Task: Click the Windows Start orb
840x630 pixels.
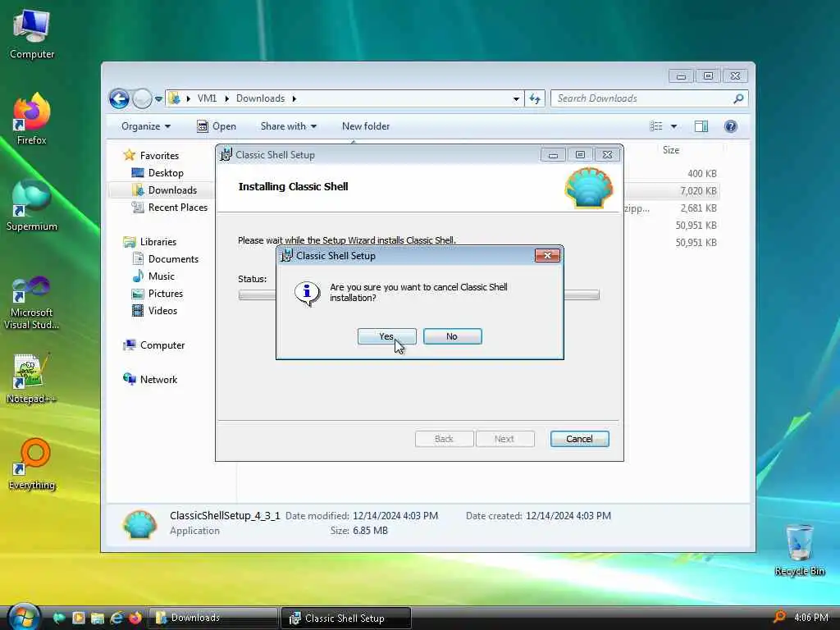Action: [24, 617]
